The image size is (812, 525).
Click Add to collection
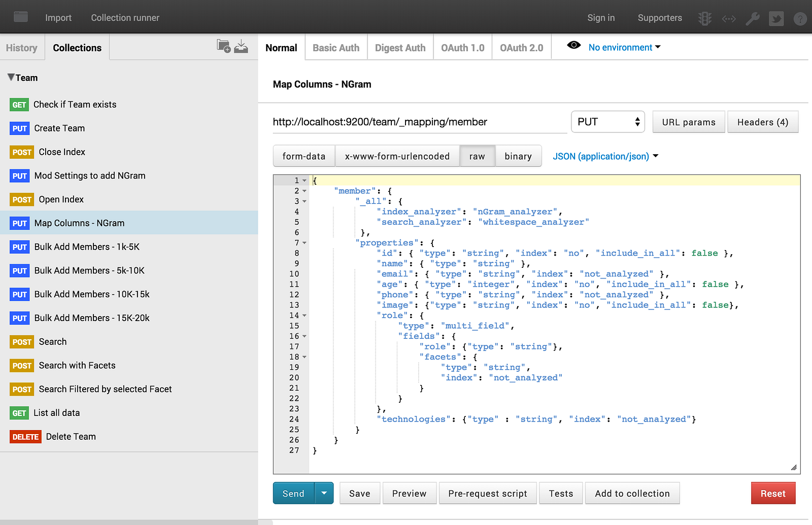point(632,493)
